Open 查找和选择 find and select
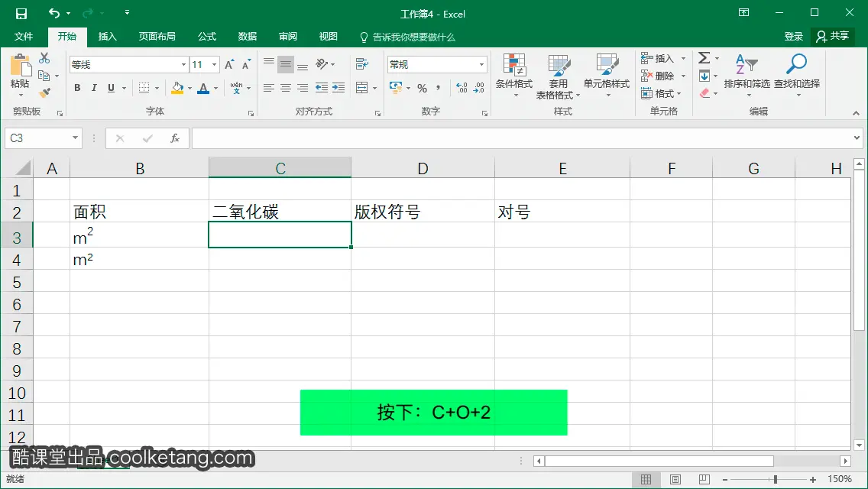 [797, 76]
